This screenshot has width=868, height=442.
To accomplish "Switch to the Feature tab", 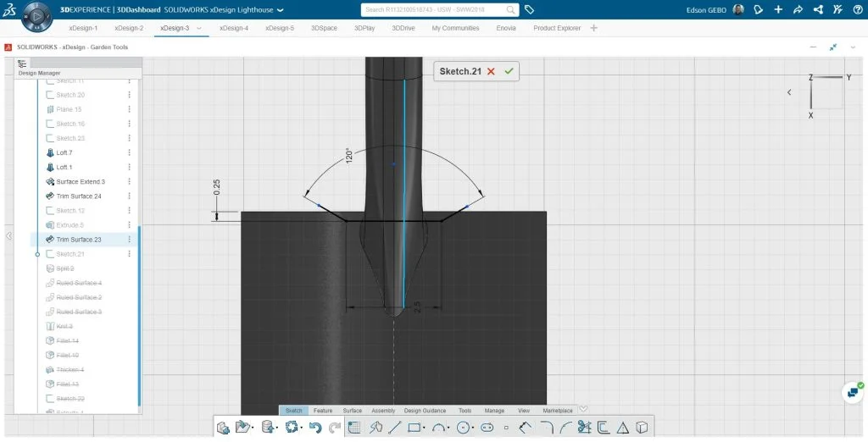I will [x=323, y=411].
